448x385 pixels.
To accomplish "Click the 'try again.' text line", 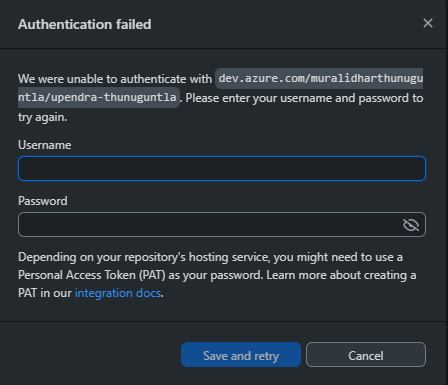I will coord(43,117).
